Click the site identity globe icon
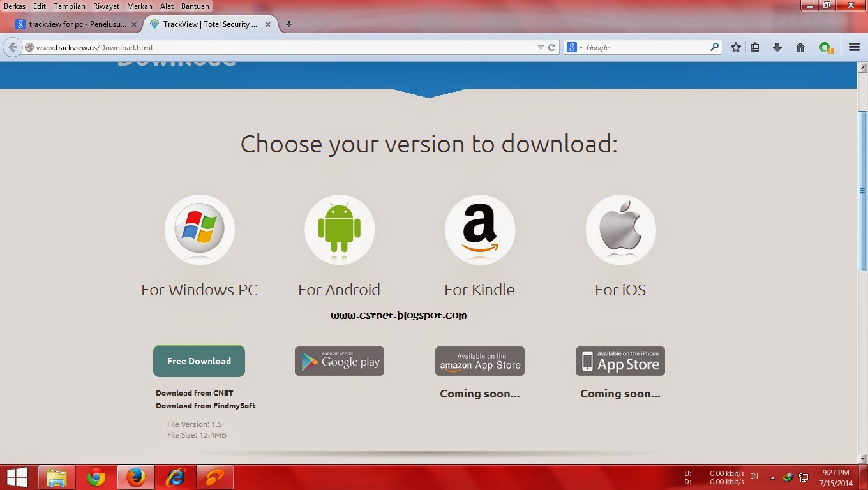This screenshot has height=490, width=868. [x=29, y=47]
